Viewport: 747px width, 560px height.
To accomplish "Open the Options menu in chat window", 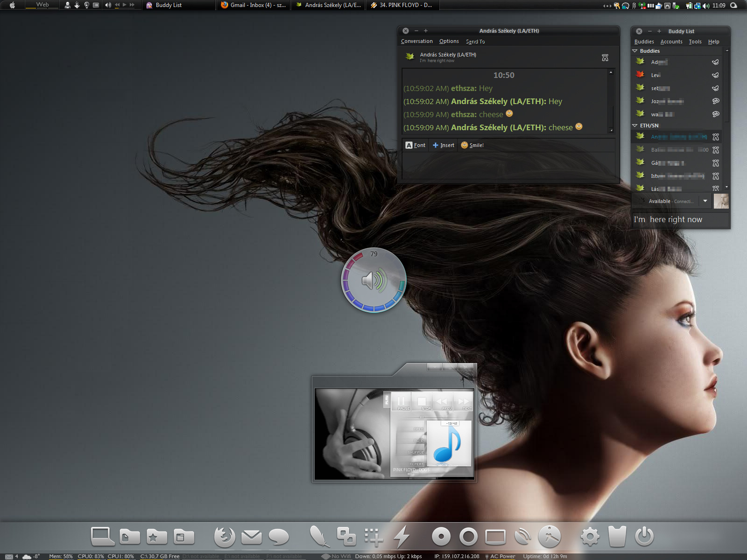I will point(449,42).
